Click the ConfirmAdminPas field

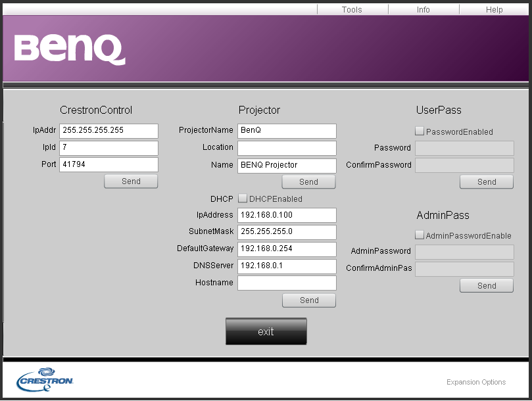[464, 269]
